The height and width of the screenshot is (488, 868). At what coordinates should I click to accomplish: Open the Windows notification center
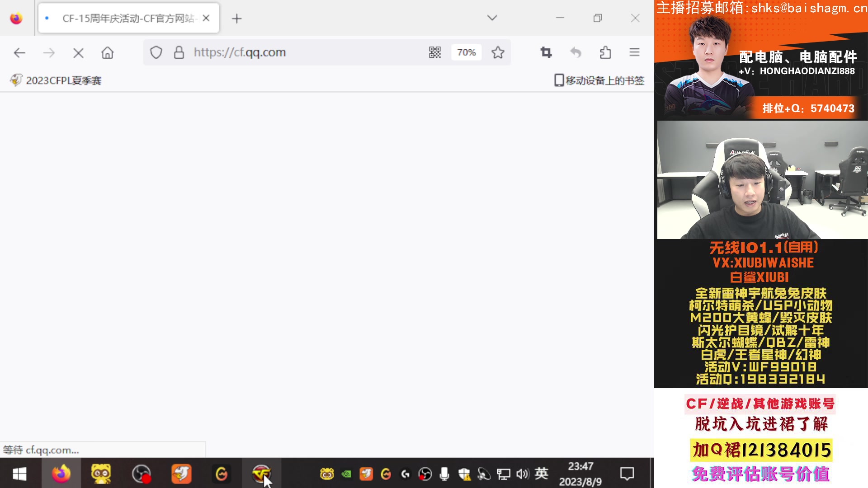pos(627,474)
